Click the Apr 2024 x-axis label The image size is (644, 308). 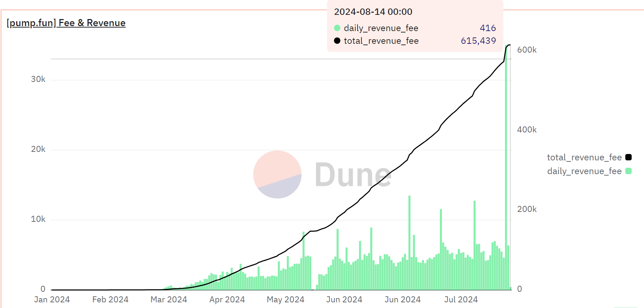tap(227, 300)
